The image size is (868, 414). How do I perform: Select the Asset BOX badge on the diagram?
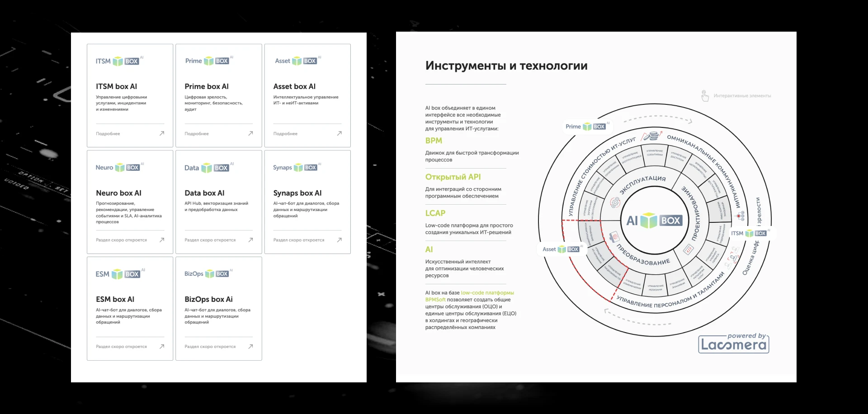[x=561, y=249]
